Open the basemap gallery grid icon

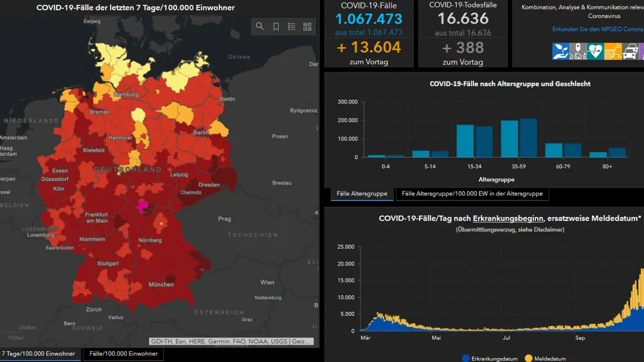click(x=307, y=27)
